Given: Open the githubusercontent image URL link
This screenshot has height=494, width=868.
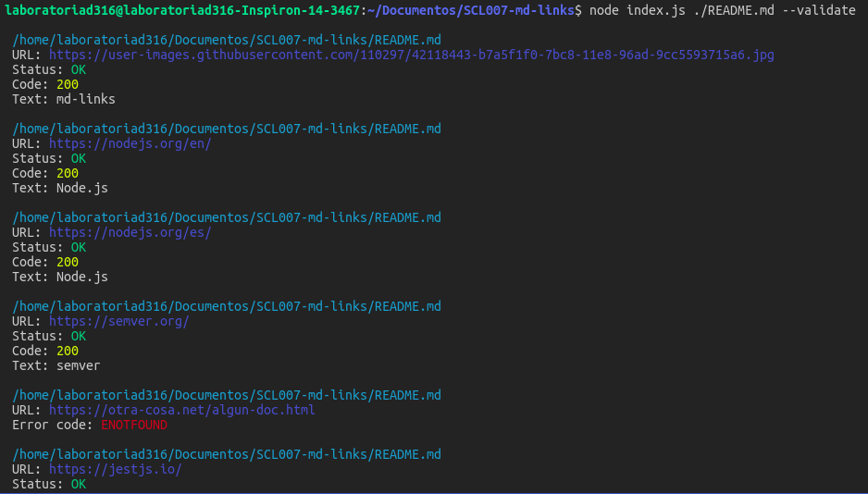Looking at the screenshot, I should point(411,55).
